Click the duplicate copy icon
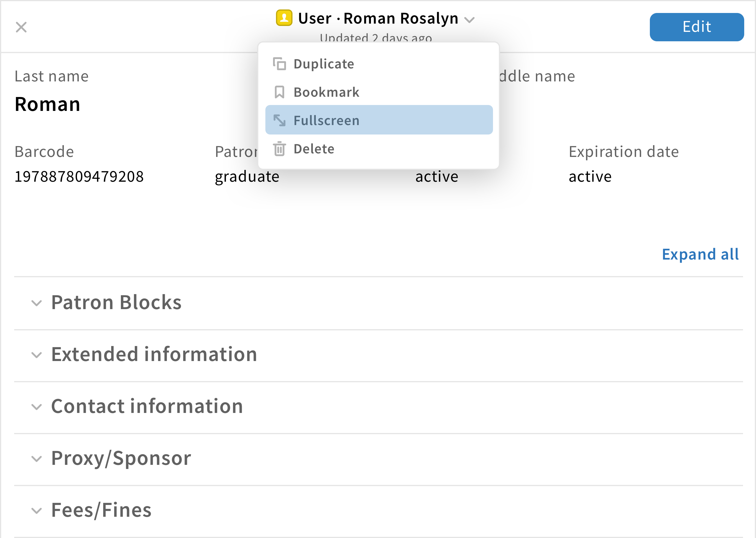Screen dimensions: 756x538 click(279, 64)
